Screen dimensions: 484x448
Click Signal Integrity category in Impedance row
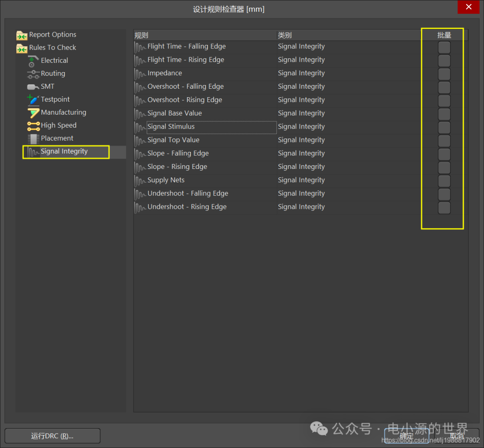(301, 73)
